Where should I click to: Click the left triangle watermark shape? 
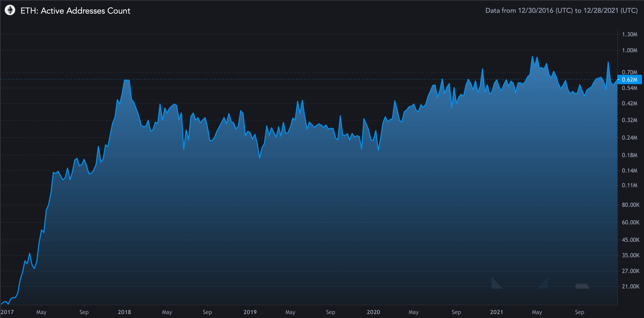[x=495, y=285]
